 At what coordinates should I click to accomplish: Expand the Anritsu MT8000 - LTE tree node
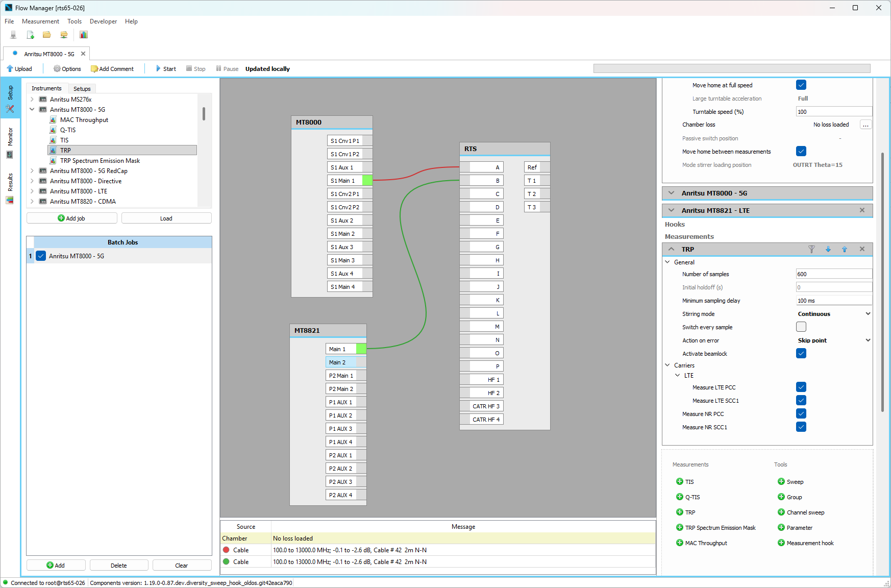click(x=32, y=191)
